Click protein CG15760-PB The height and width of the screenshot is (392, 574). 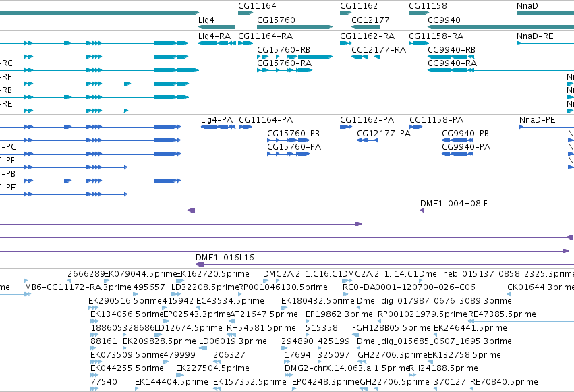[x=289, y=140]
